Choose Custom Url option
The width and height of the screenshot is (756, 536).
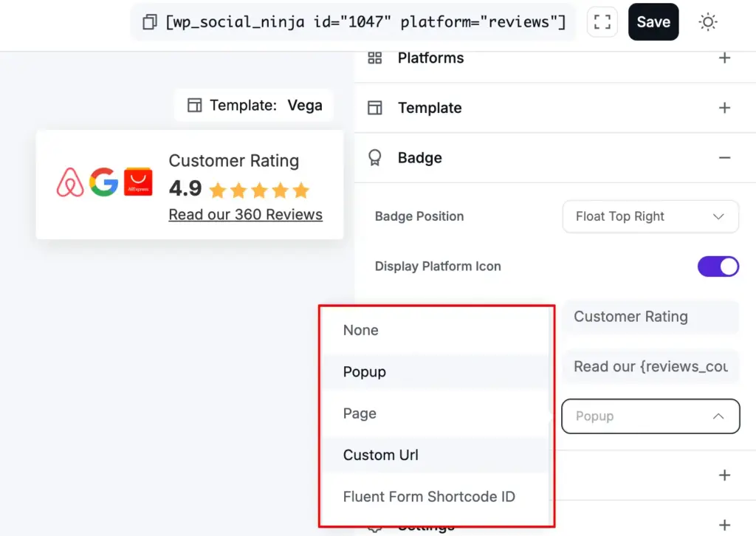[x=381, y=455]
